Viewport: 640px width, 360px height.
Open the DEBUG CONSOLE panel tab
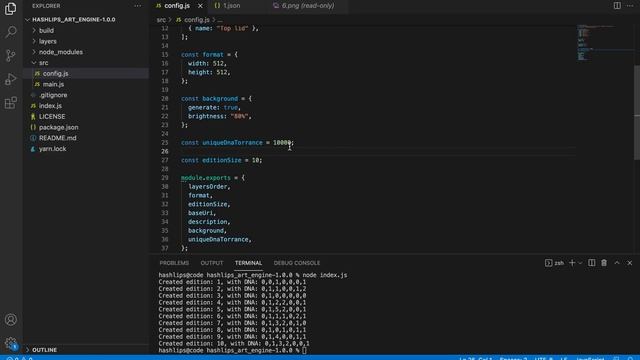297,263
